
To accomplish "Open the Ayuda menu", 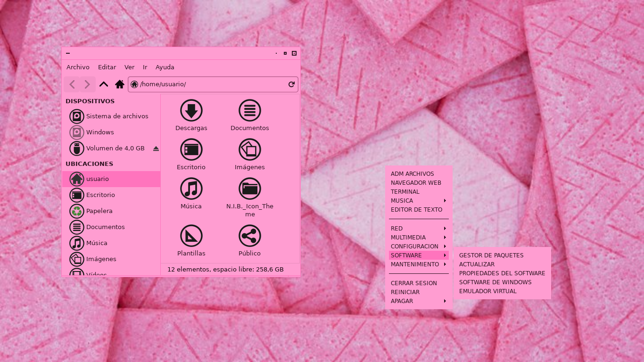I will 165,67.
